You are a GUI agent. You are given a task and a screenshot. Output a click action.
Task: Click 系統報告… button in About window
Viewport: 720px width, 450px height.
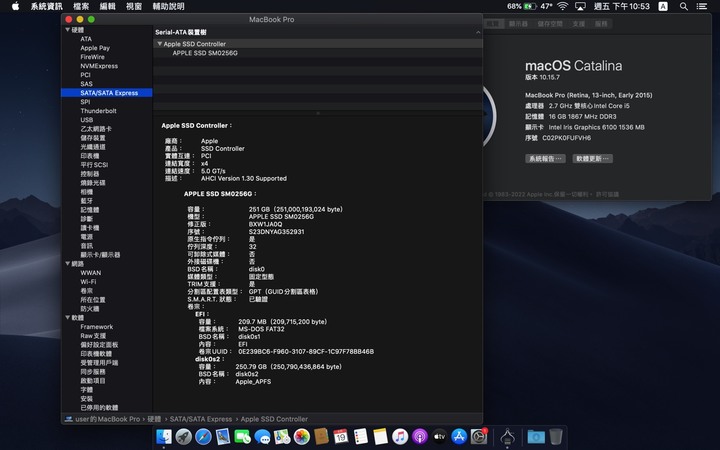(545, 159)
